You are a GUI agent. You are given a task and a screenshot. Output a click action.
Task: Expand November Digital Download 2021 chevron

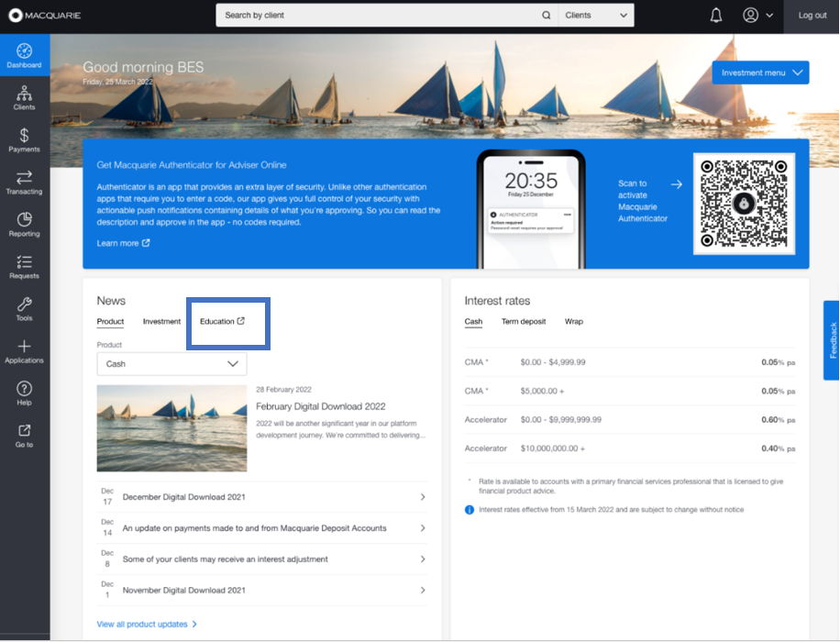click(x=423, y=590)
